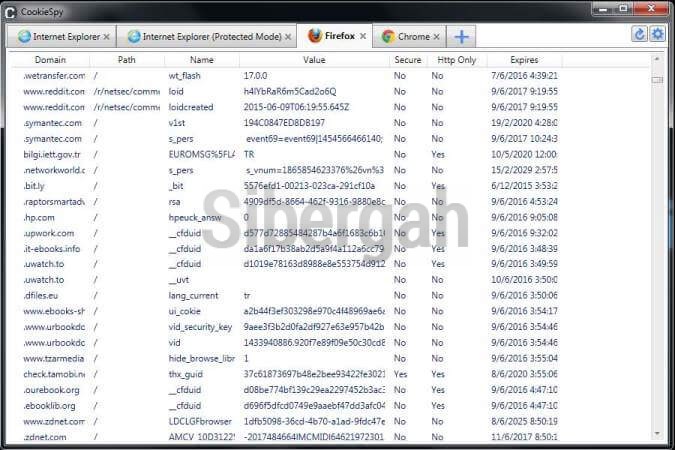Click the Firefox logo icon on the tab
The height and width of the screenshot is (450, 675).
click(315, 36)
